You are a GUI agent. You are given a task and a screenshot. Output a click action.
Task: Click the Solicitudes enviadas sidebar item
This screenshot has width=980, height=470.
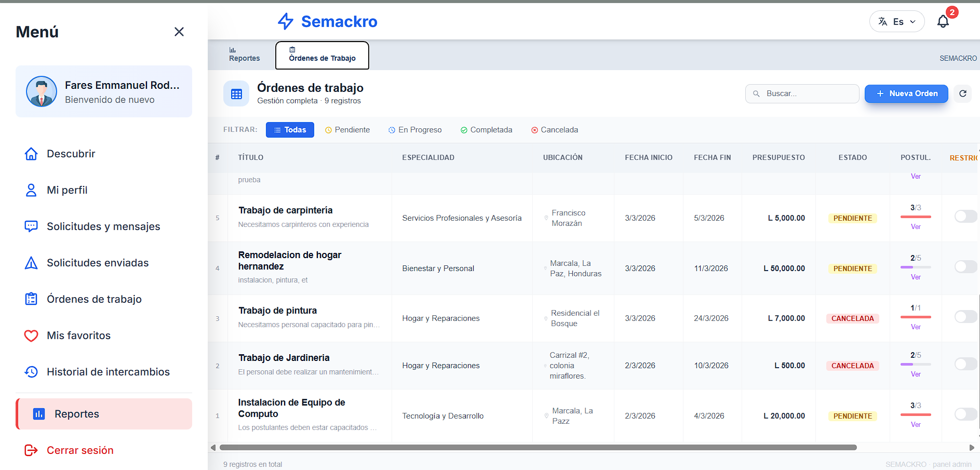97,263
